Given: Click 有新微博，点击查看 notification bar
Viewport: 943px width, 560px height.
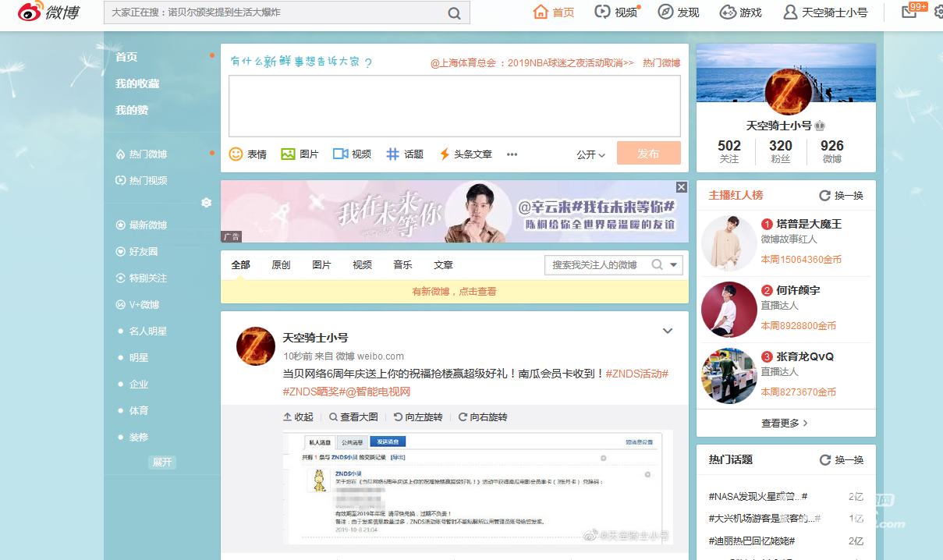Looking at the screenshot, I should 454,292.
